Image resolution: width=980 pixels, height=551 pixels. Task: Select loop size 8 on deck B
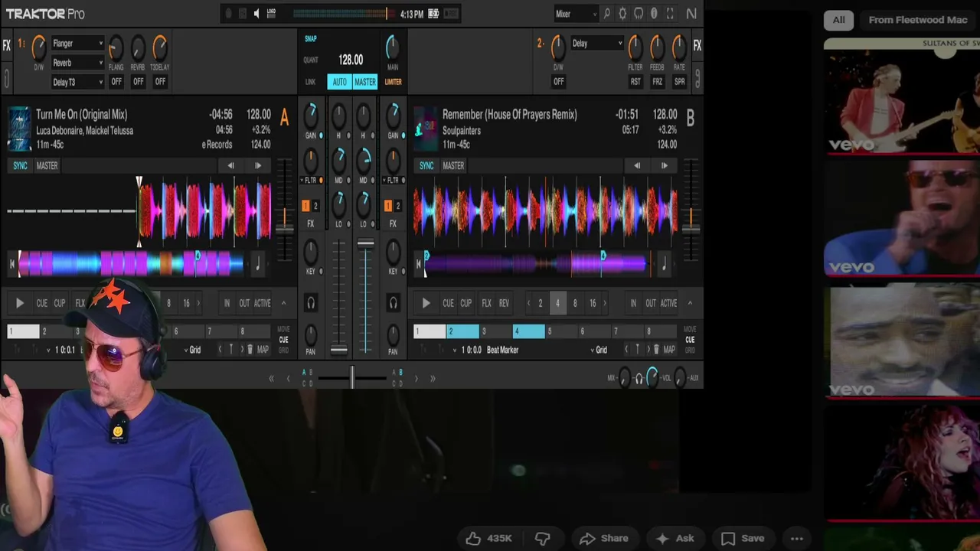pos(575,303)
